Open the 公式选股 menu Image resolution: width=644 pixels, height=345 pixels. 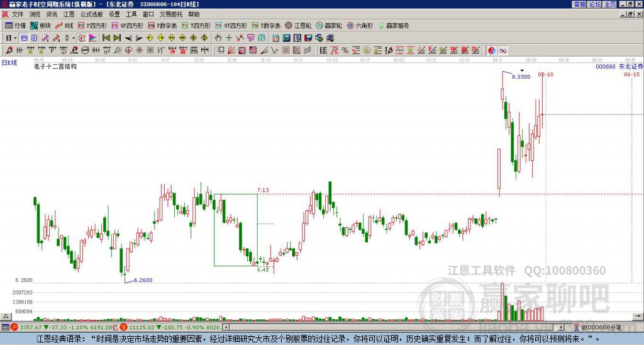click(91, 14)
